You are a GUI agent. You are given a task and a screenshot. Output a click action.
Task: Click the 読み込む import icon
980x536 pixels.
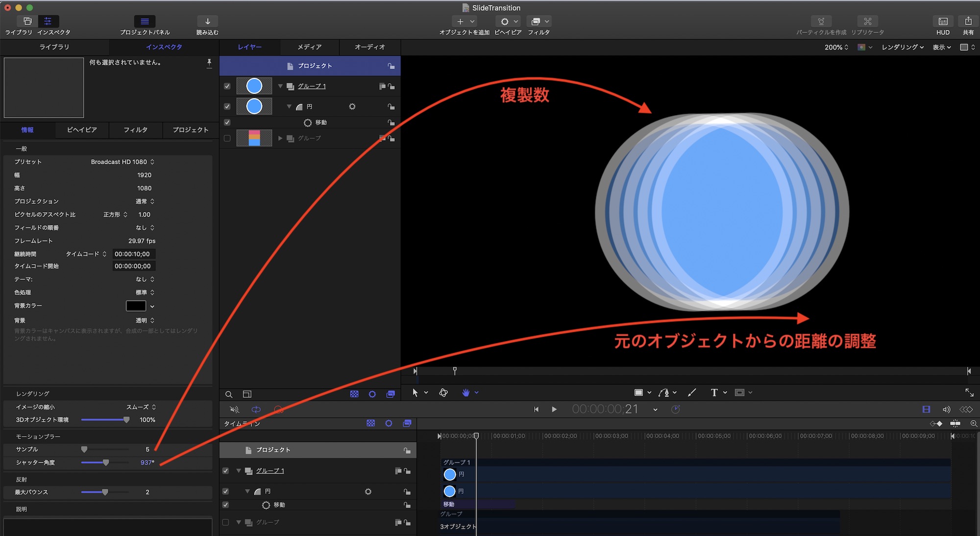click(x=207, y=22)
